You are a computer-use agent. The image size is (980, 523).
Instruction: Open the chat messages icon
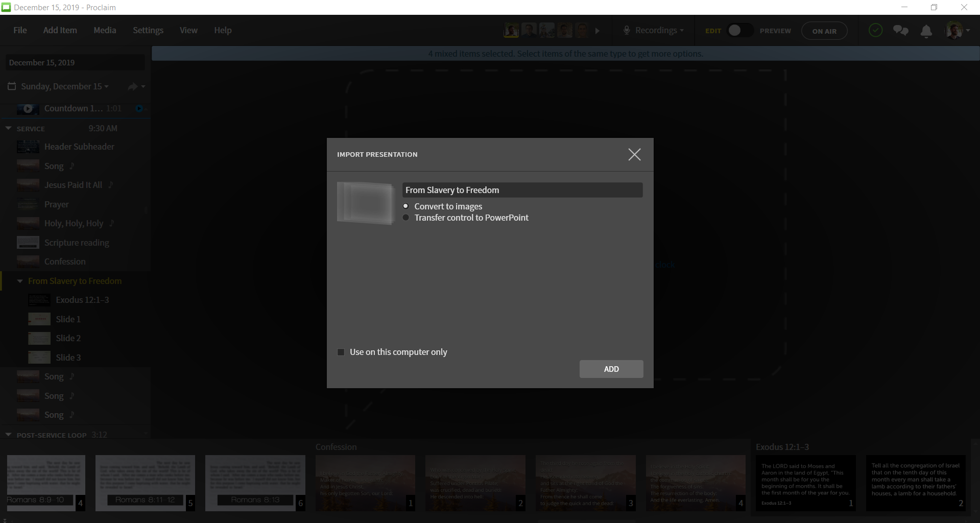(900, 31)
